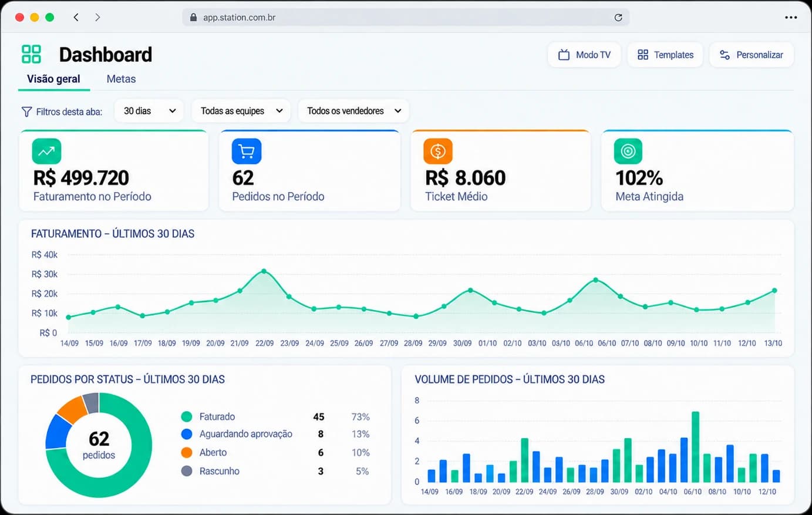Click the Aguardando aprovação count 8
The height and width of the screenshot is (515, 812).
coord(321,434)
